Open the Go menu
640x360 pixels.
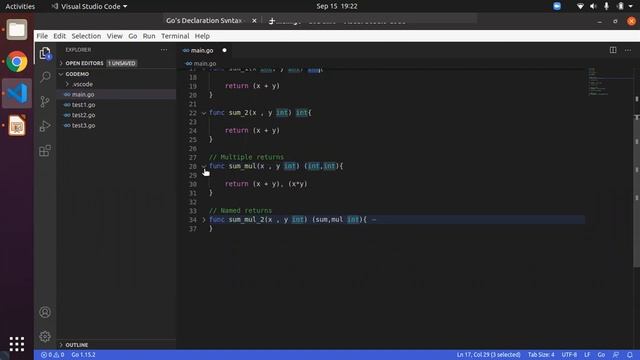coord(133,36)
